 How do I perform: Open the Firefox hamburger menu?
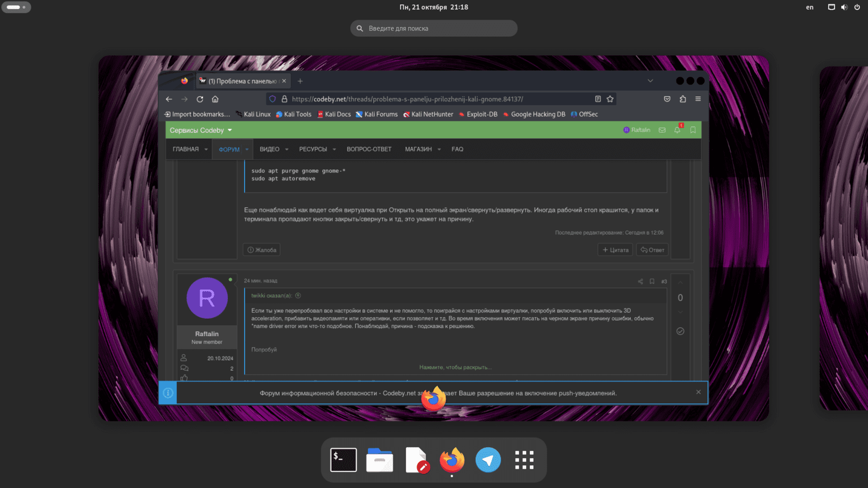[x=698, y=99]
